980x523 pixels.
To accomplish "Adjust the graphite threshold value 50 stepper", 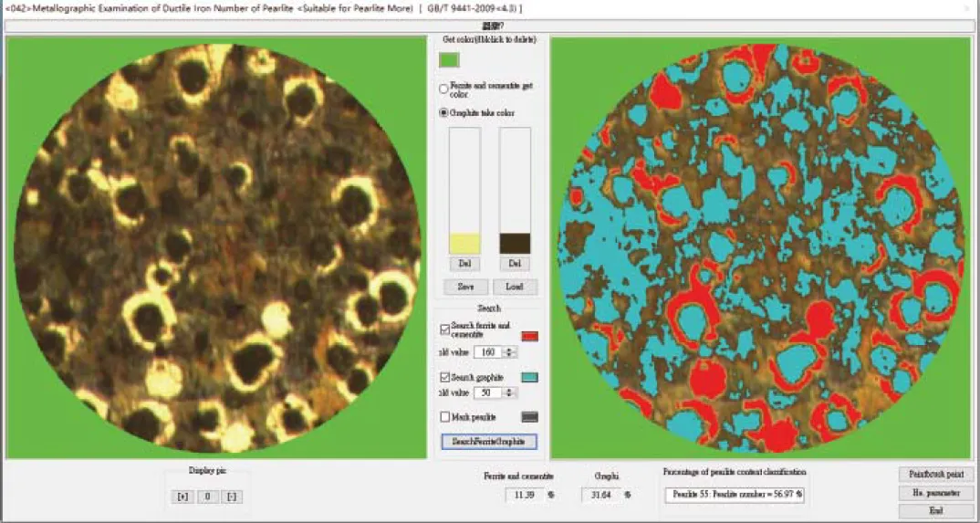I will click(x=510, y=393).
